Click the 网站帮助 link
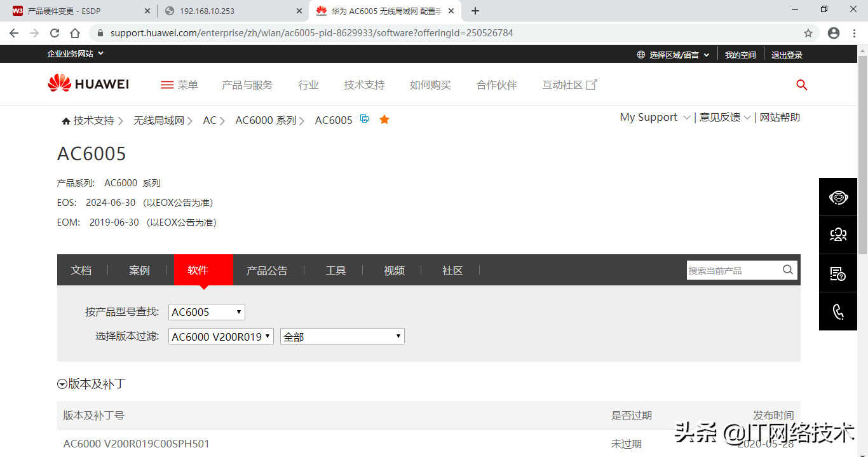The height and width of the screenshot is (457, 868). click(x=780, y=118)
